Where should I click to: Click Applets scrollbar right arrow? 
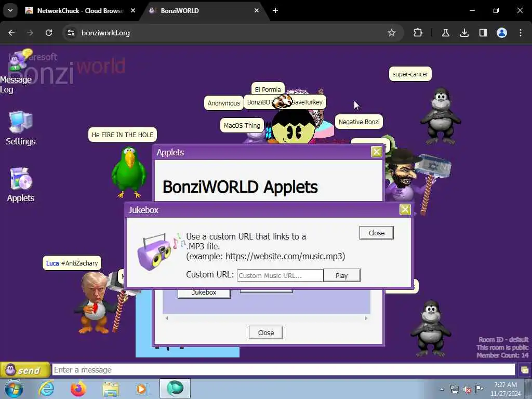tap(366, 318)
